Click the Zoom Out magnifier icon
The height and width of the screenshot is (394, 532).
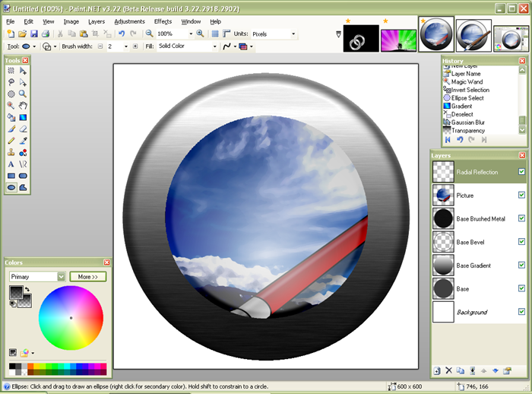tap(149, 33)
